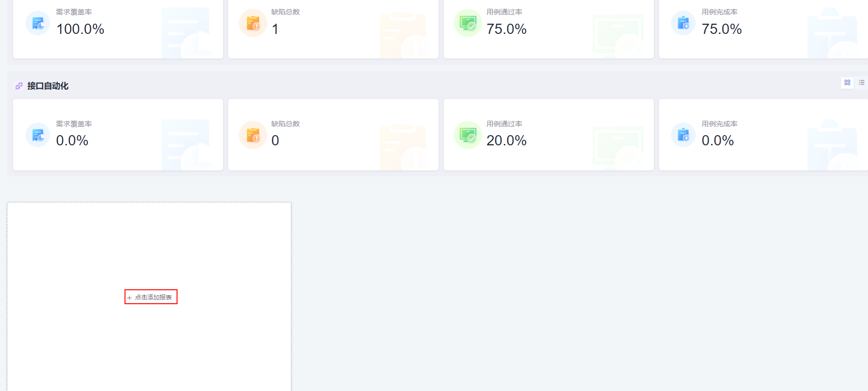Switch 接口自动化 to grid card view
868x391 pixels.
click(847, 83)
